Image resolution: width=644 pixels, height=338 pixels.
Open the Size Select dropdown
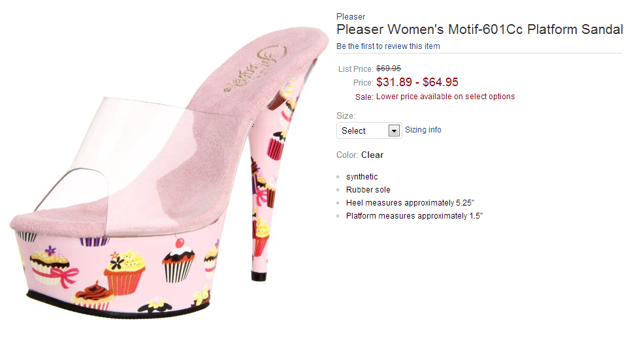click(363, 131)
